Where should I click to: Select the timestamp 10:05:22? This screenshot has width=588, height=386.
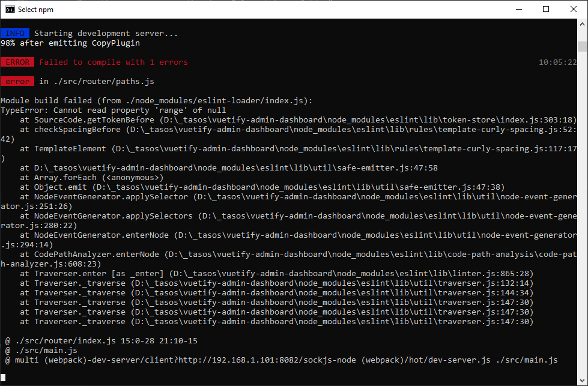pos(559,62)
